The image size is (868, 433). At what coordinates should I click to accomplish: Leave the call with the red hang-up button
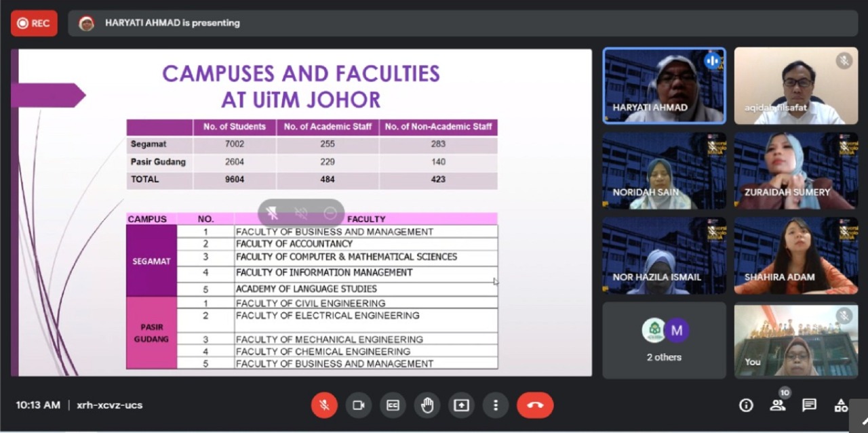[535, 405]
